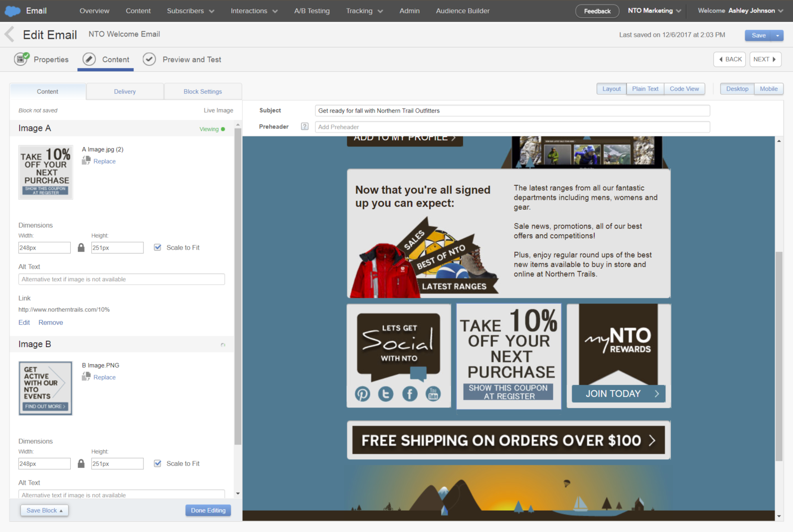Click the Feedback button
793x532 pixels.
[597, 11]
